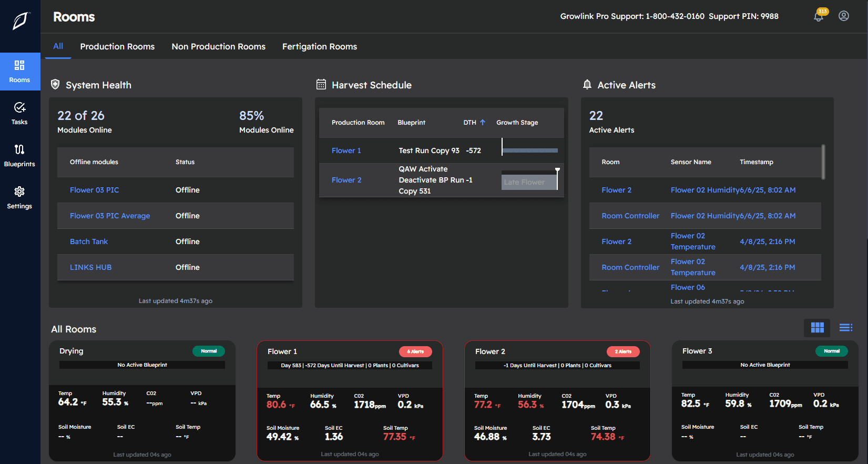Viewport: 868px width, 464px height.
Task: Click Flower 2 Soil EC 3.73 value
Action: (542, 437)
